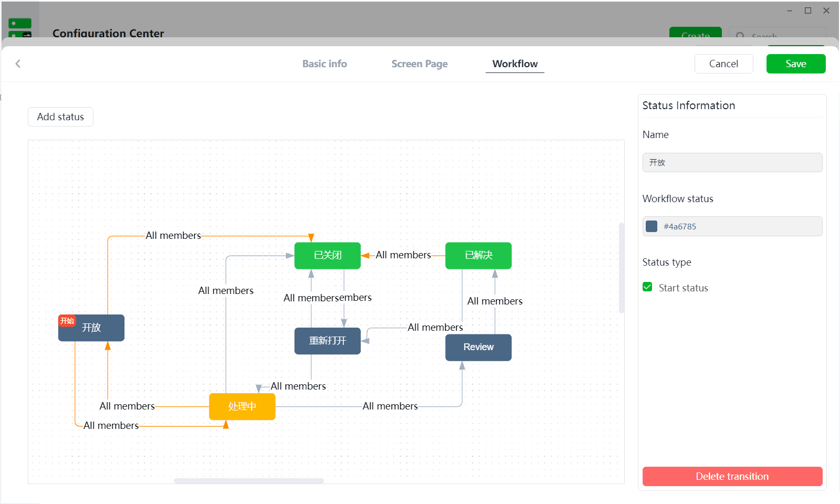Select the Review status node
Viewport: 840px width, 504px height.
(x=478, y=348)
